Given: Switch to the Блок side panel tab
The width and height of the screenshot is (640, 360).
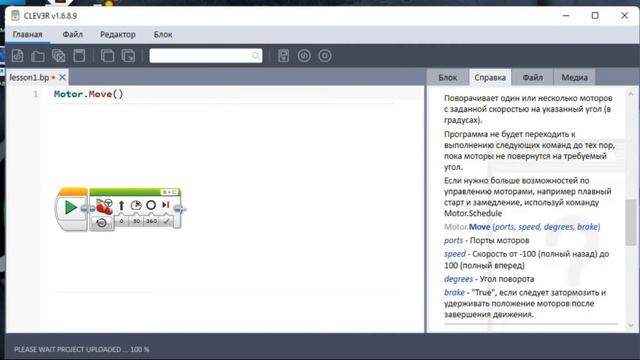Looking at the screenshot, I should click(448, 77).
